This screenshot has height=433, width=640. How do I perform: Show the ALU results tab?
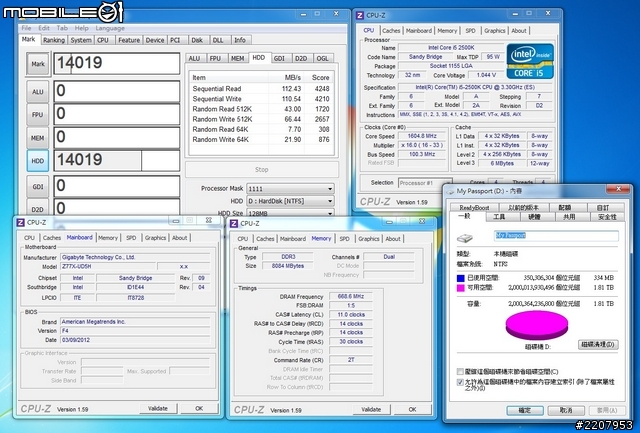click(194, 58)
